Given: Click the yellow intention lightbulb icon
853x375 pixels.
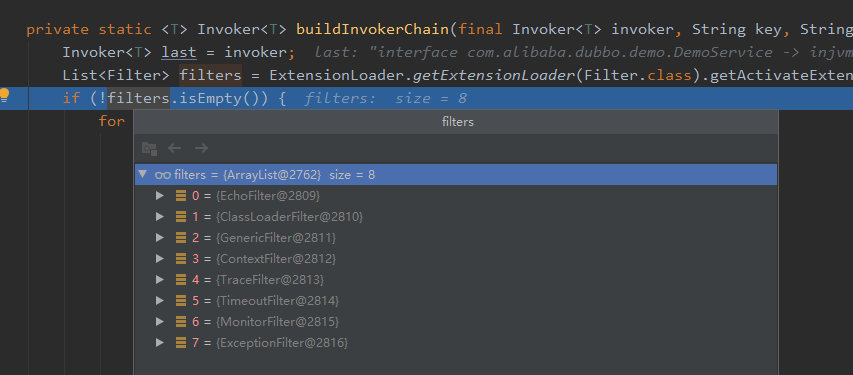Looking at the screenshot, I should (4, 96).
